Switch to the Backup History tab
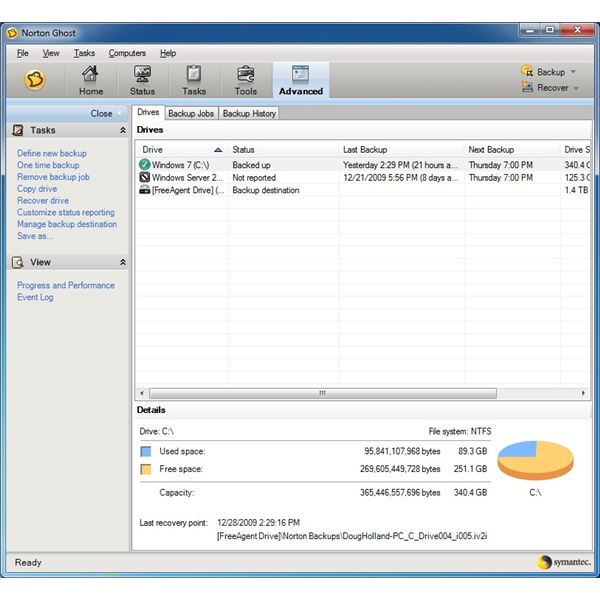600x600 pixels. click(x=249, y=113)
